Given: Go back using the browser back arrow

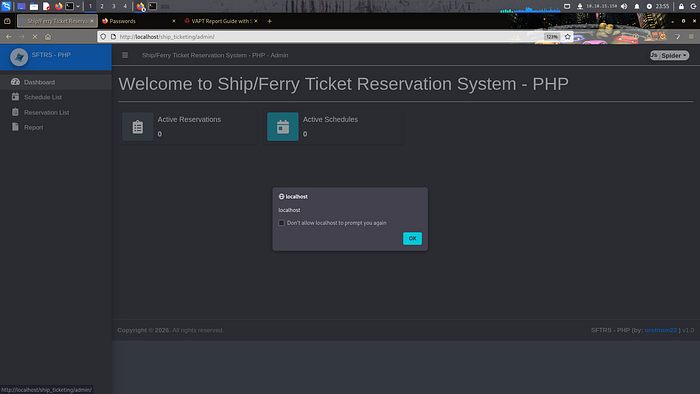Looking at the screenshot, I should point(9,37).
